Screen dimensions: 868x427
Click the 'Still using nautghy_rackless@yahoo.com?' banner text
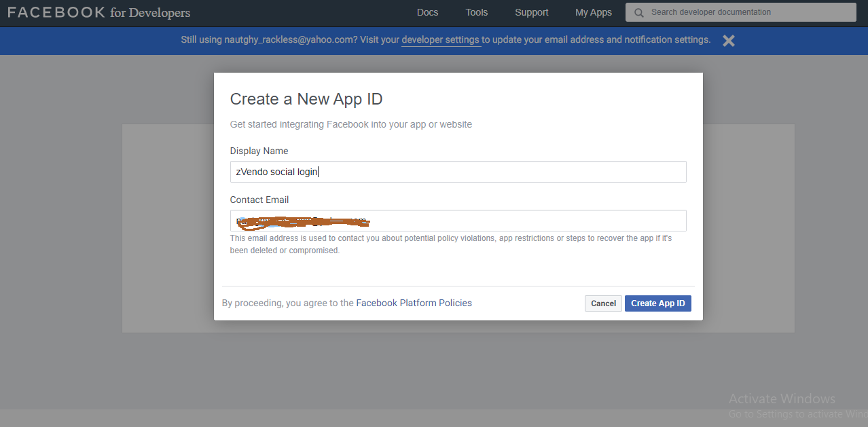270,40
